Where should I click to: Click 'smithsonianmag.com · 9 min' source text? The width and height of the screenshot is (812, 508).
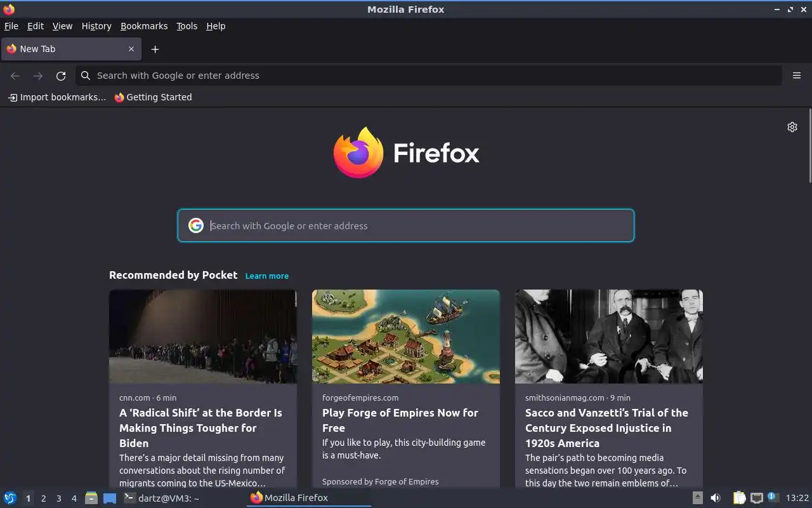click(578, 398)
